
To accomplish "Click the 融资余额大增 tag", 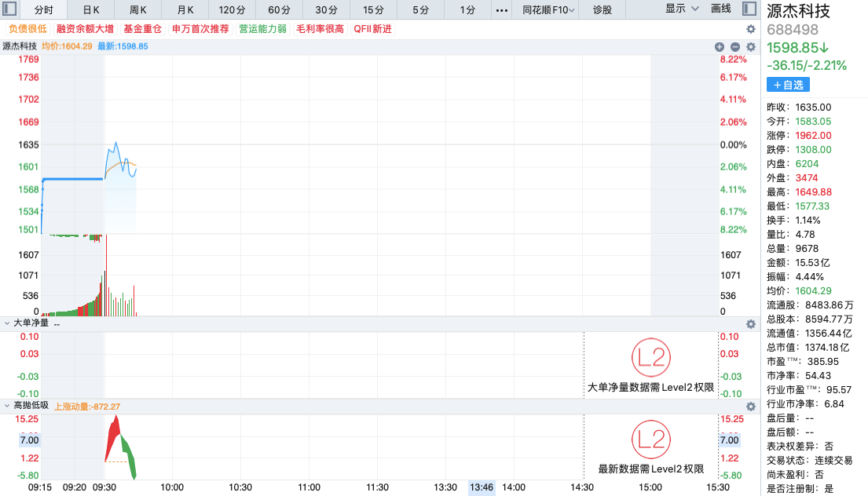I will 86,29.
